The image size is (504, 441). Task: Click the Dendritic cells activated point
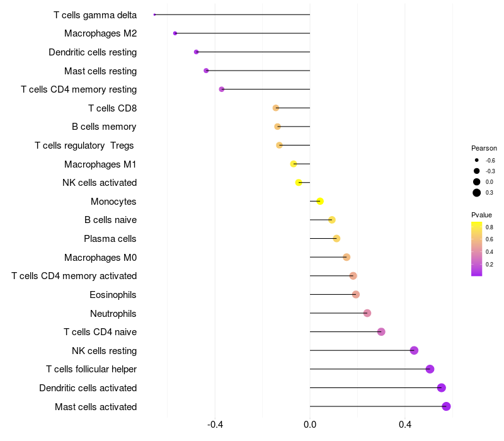(x=442, y=387)
